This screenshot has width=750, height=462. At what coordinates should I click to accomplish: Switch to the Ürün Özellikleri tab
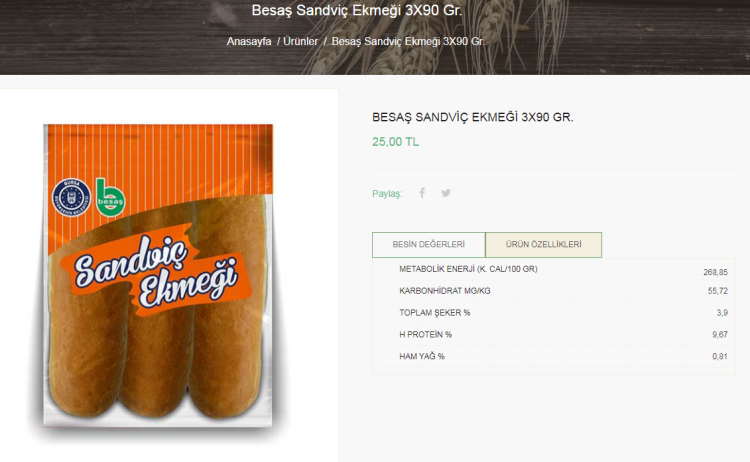pos(543,245)
